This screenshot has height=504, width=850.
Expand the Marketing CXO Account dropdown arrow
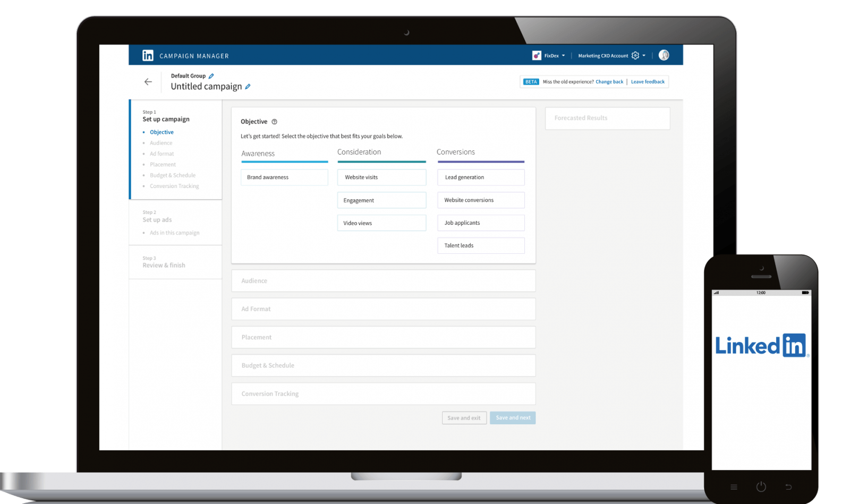coord(644,56)
